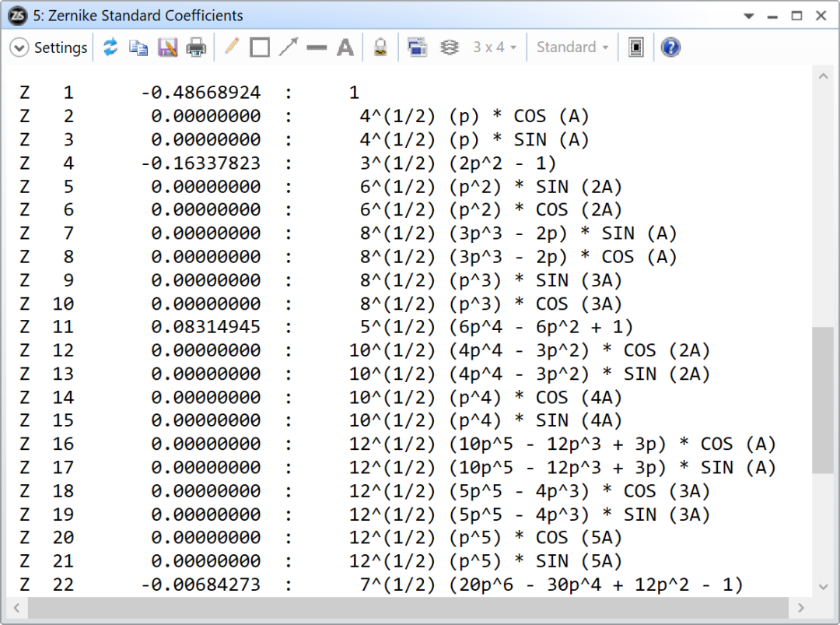This screenshot has width=840, height=625.
Task: Refresh the Zernike analysis data
Action: tap(110, 47)
